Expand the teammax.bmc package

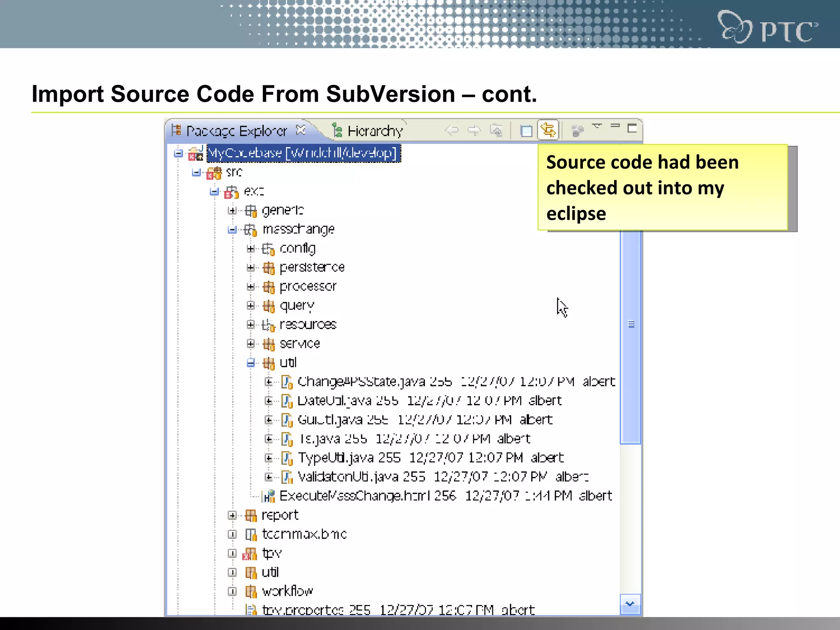pyautogui.click(x=232, y=534)
